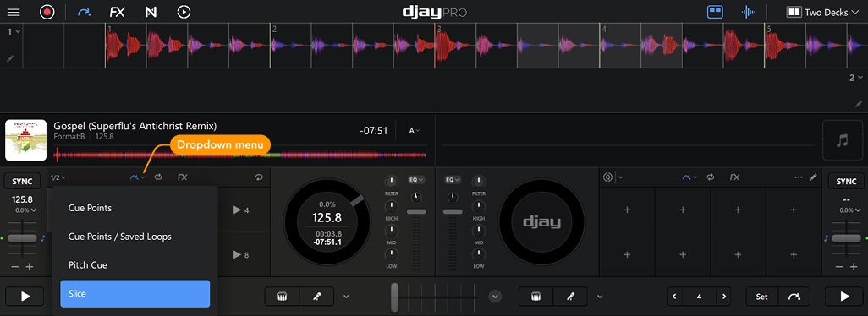Toggle the -07:51 remaining time display
868x316 pixels.
tap(373, 131)
